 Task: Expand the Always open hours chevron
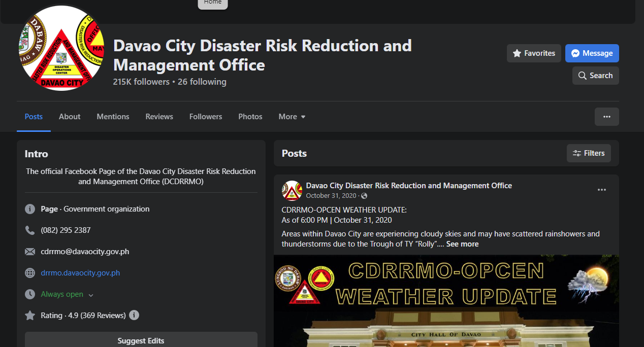coord(91,295)
